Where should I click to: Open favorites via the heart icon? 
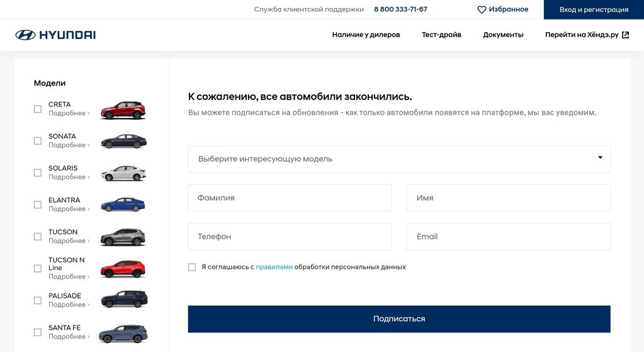click(482, 9)
